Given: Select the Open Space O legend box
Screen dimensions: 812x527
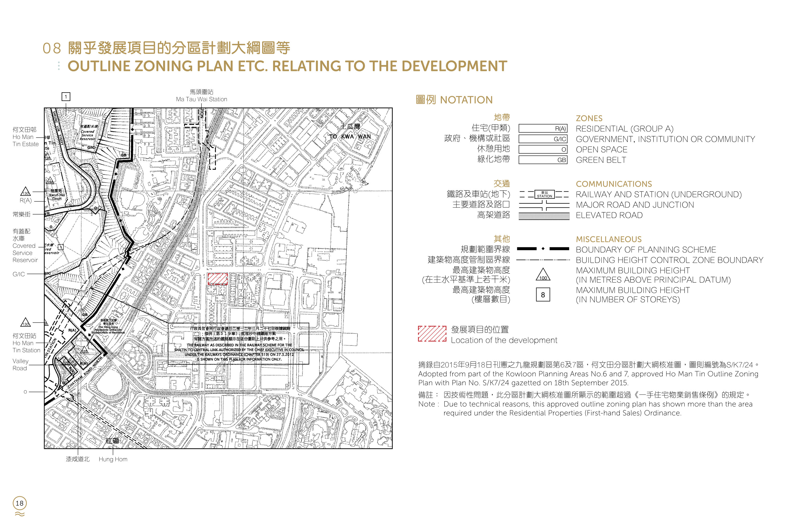Looking at the screenshot, I should [x=543, y=149].
